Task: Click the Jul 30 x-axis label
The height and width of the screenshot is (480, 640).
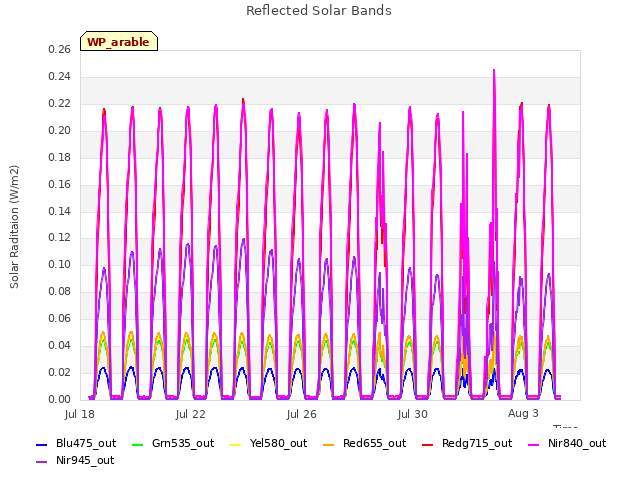Action: pos(413,414)
